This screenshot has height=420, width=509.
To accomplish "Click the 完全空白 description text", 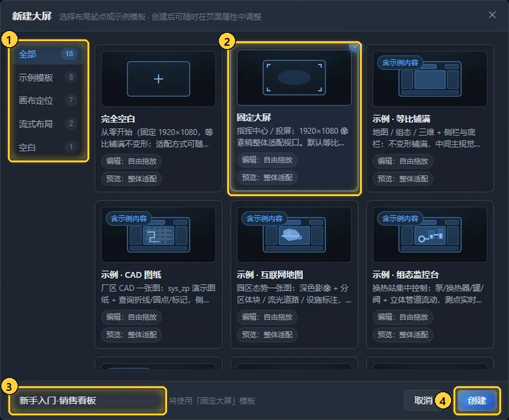I will (157, 138).
